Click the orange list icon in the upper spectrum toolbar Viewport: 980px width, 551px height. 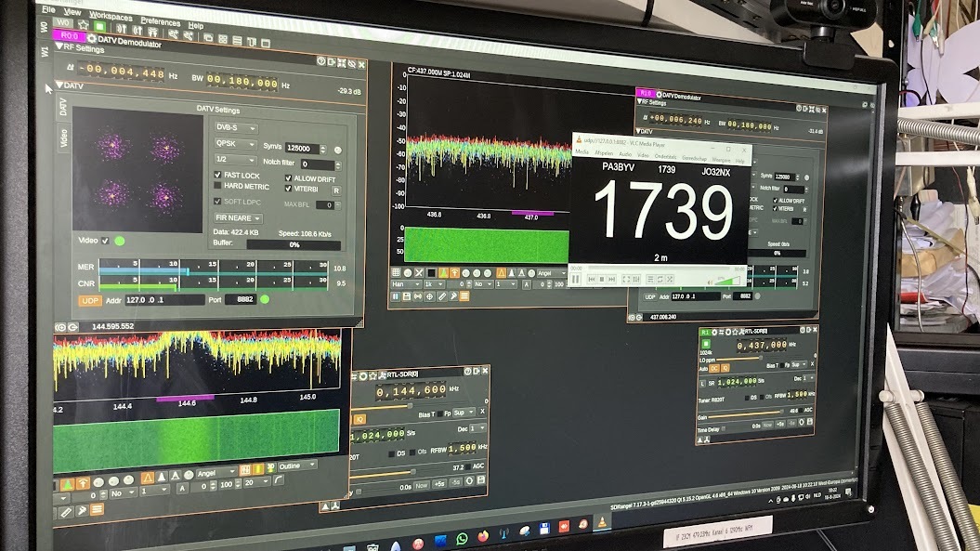(x=464, y=296)
